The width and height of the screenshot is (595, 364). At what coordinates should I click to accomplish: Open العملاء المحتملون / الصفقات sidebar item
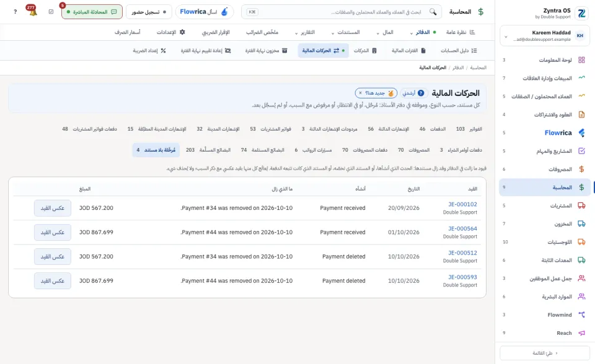click(x=545, y=97)
